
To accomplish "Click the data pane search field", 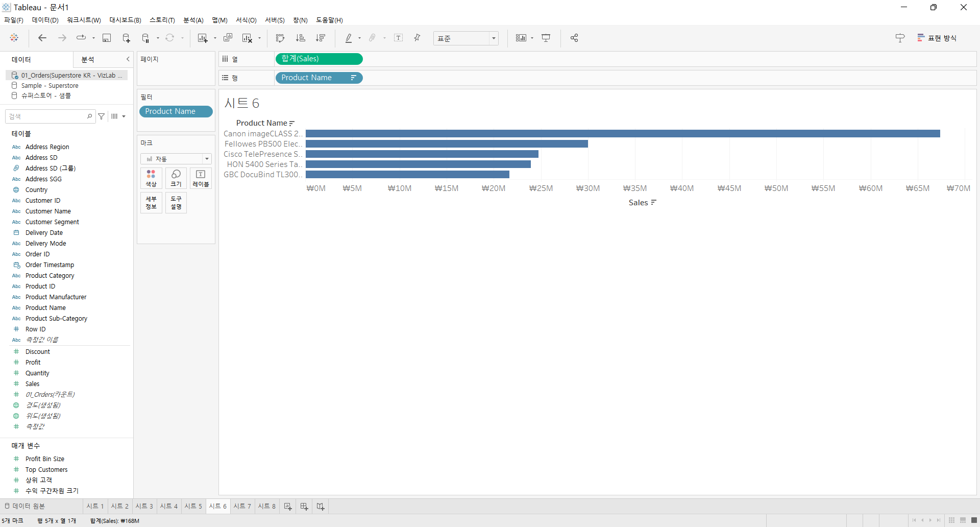I will pos(50,116).
